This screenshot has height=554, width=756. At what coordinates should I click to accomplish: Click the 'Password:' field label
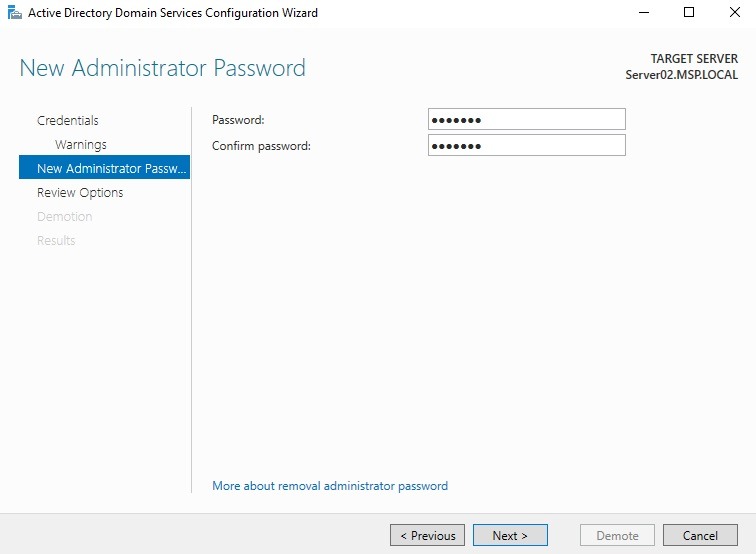pos(238,120)
